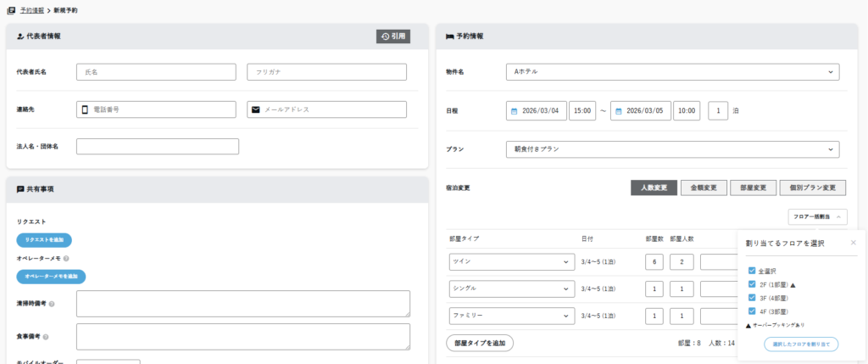Toggle the 全選択 checkbox
The height and width of the screenshot is (364, 868).
tap(752, 271)
